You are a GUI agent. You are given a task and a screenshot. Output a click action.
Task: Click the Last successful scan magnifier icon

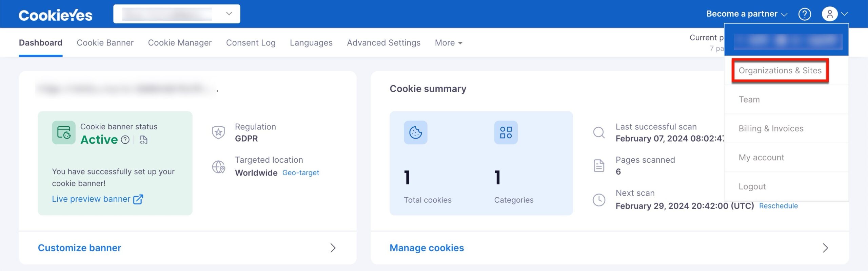pyautogui.click(x=599, y=133)
